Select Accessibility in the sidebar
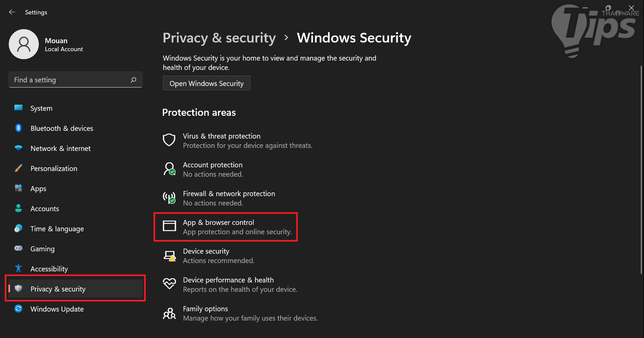Screen dimensions: 644x338 (49, 269)
